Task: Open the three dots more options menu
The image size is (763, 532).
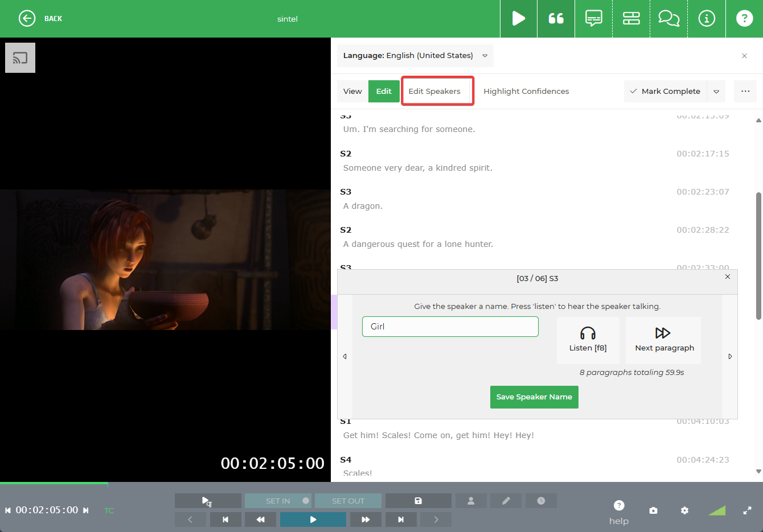Action: pos(745,91)
